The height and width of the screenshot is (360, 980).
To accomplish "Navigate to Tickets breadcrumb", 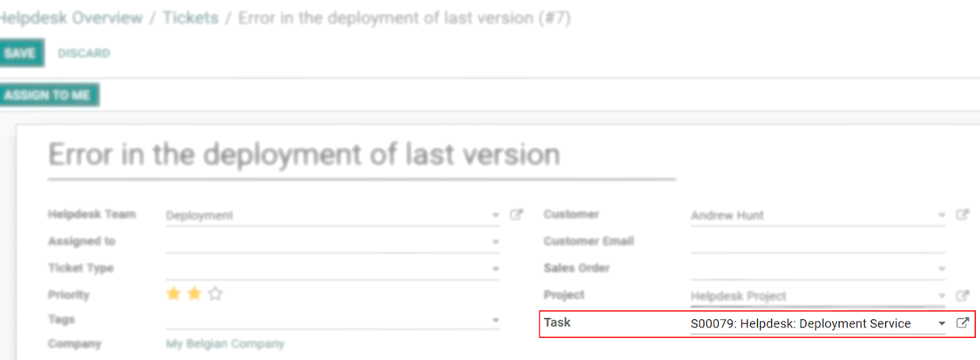I will point(190,18).
